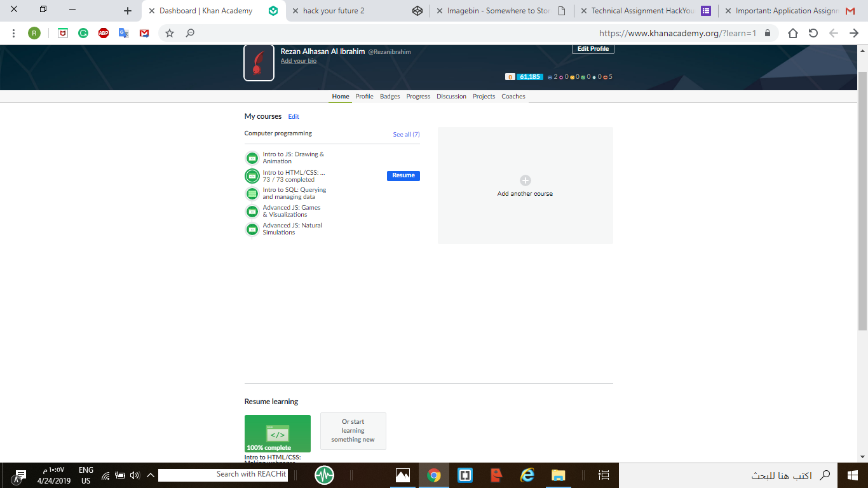Click the See all (7) link
868x488 pixels.
click(406, 135)
